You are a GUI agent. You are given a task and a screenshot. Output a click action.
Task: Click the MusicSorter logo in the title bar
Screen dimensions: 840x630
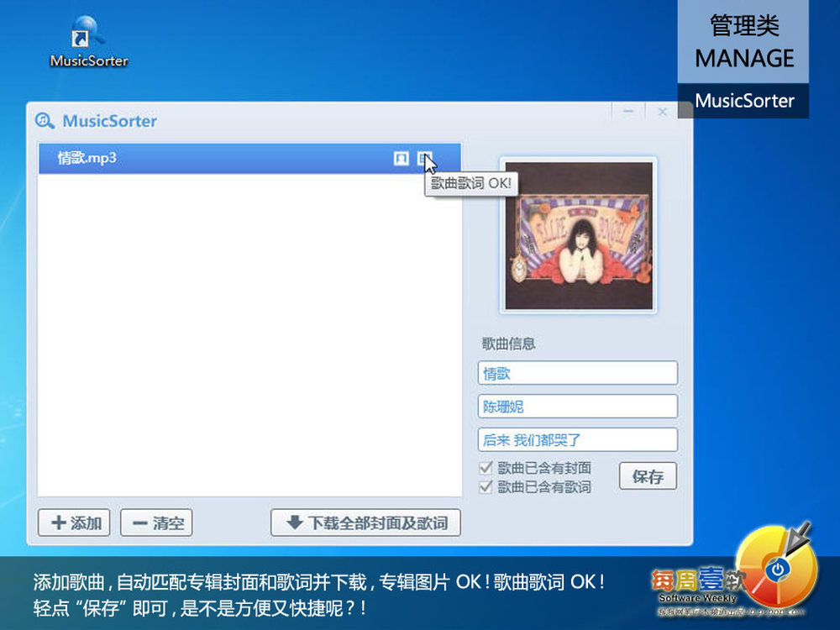(45, 121)
